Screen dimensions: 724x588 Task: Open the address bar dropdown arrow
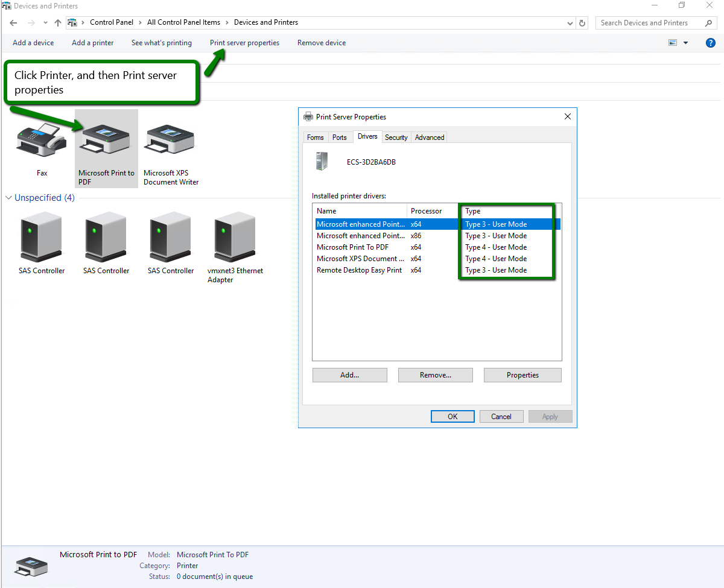coord(569,22)
